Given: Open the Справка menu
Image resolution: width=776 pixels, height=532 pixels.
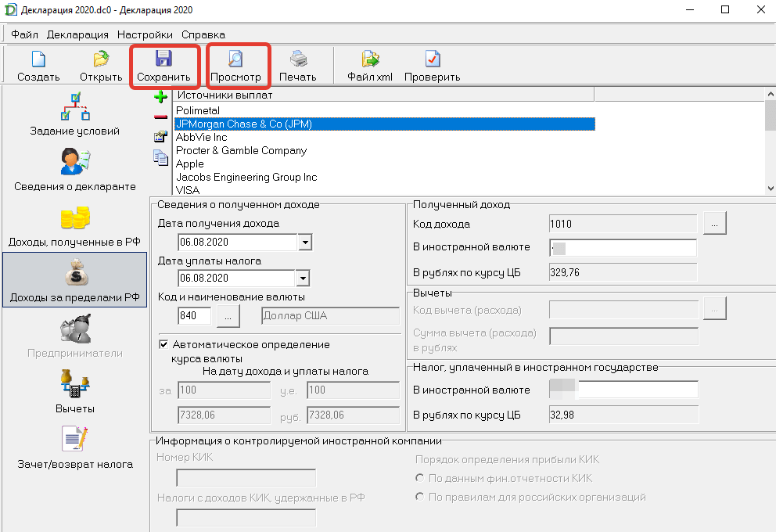Looking at the screenshot, I should [x=203, y=34].
